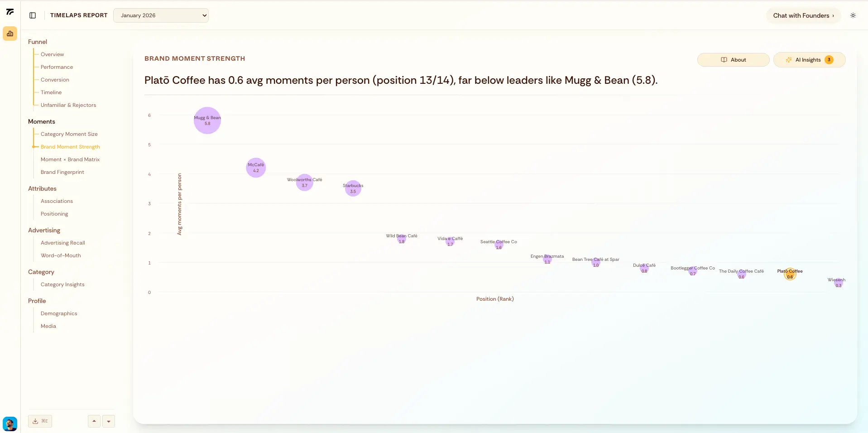This screenshot has height=433, width=868.
Task: Open the Conversion report
Action: (55, 80)
